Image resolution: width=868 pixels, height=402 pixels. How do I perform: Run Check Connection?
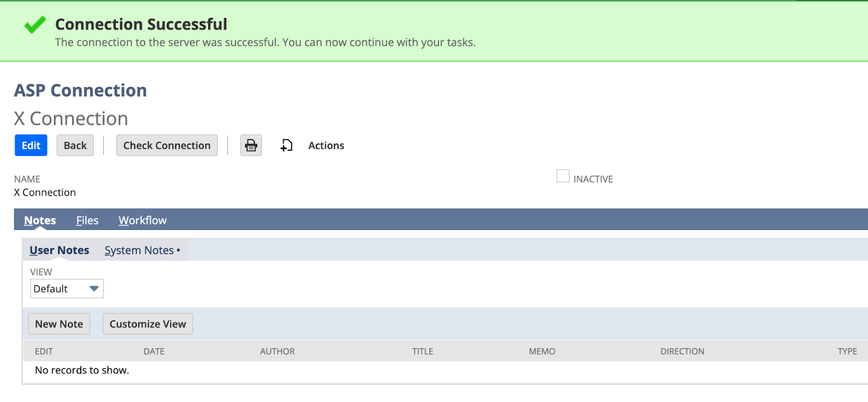[167, 145]
